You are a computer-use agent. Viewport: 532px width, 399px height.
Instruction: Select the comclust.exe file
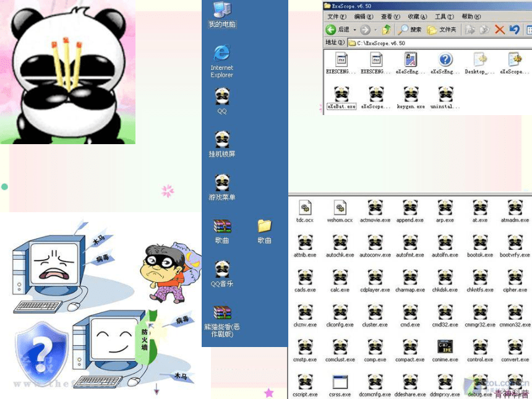click(340, 351)
